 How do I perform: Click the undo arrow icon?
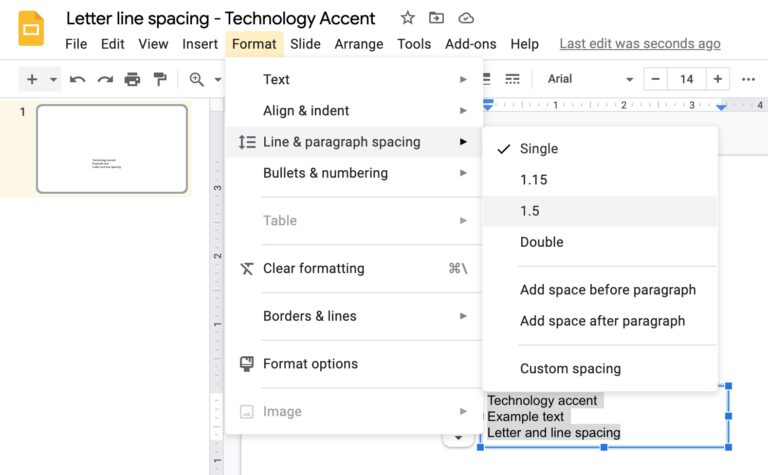pos(77,79)
